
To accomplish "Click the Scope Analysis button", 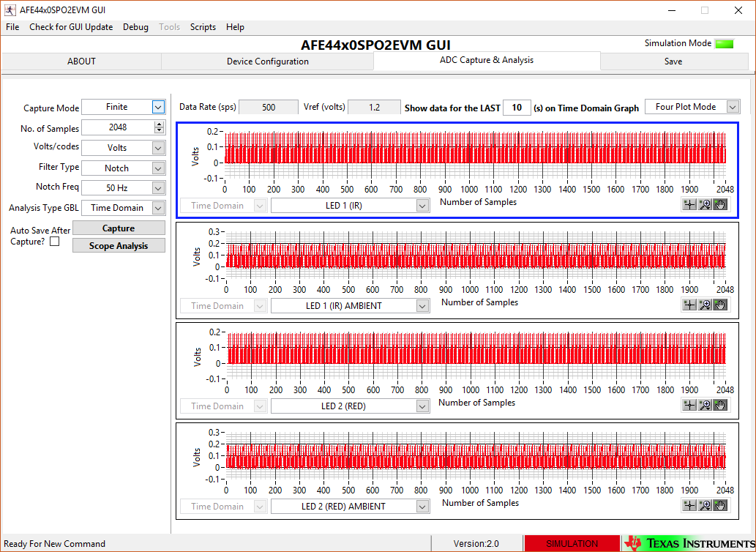I will click(x=119, y=245).
